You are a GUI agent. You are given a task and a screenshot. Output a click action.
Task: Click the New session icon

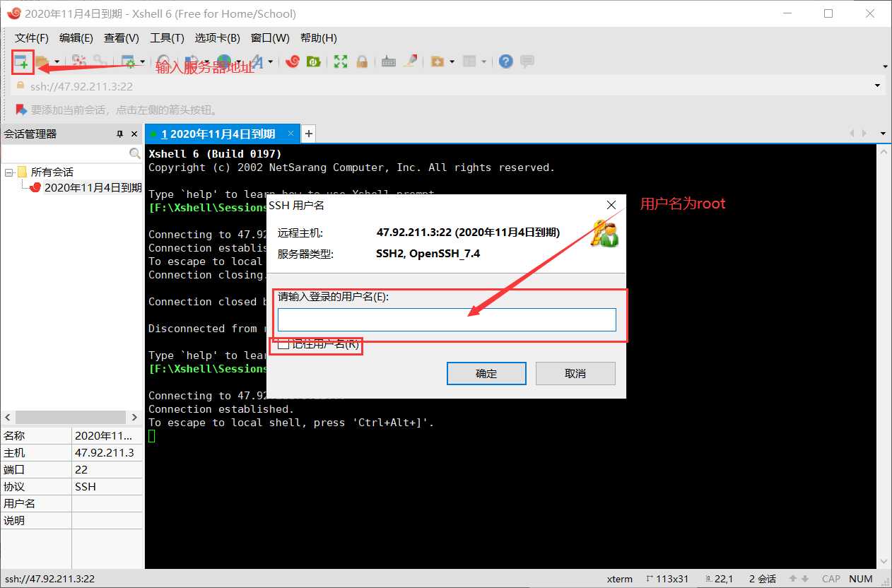pyautogui.click(x=23, y=62)
